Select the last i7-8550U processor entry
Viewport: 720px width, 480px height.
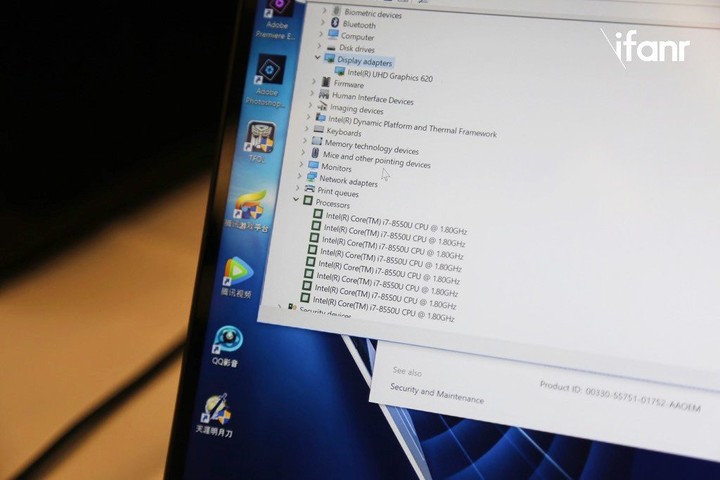pyautogui.click(x=383, y=309)
